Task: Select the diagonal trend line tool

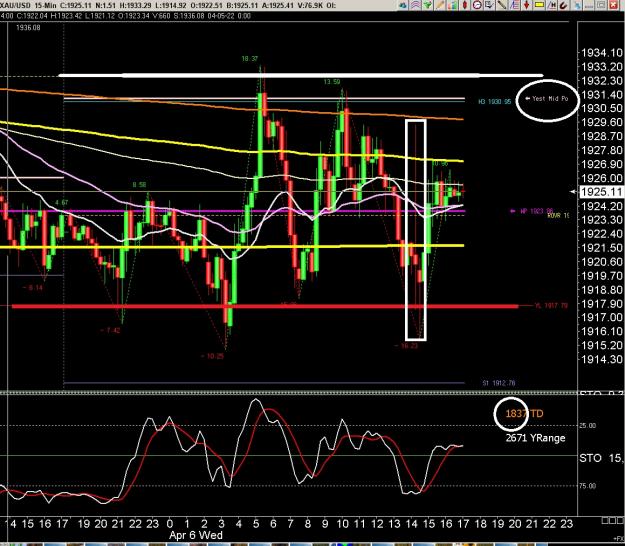Action: [x=502, y=5]
